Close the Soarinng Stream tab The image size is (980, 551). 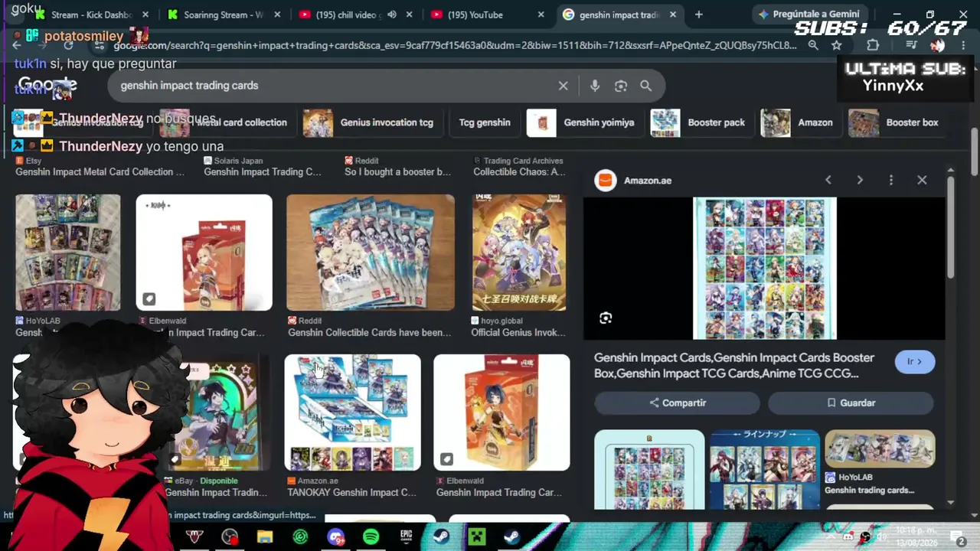pyautogui.click(x=278, y=15)
